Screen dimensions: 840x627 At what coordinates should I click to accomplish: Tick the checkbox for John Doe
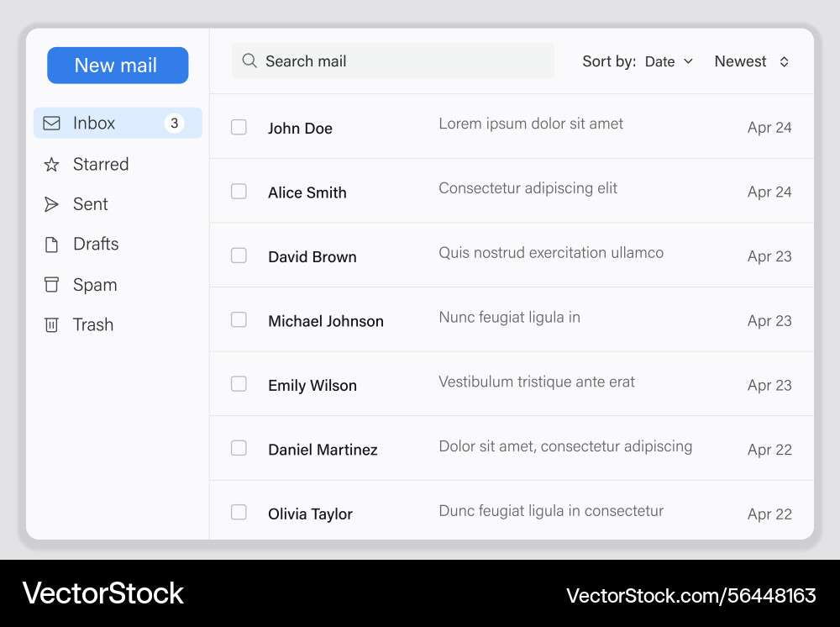click(x=239, y=128)
